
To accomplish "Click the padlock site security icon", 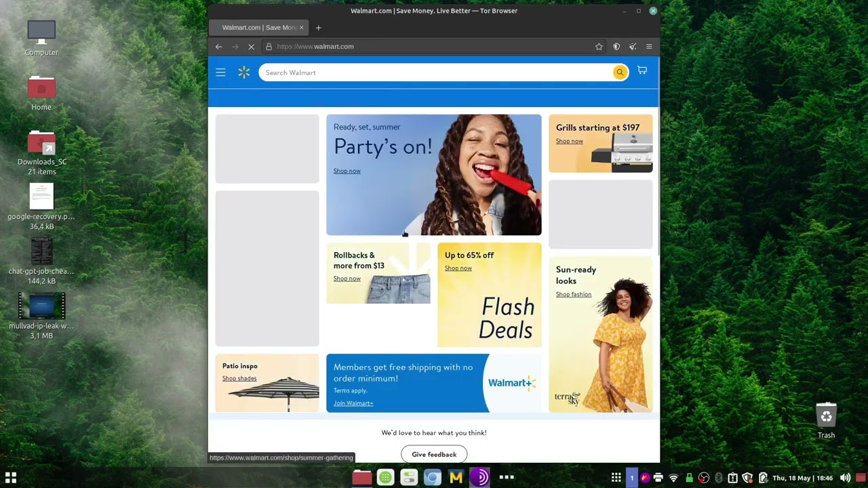I will (x=269, y=47).
